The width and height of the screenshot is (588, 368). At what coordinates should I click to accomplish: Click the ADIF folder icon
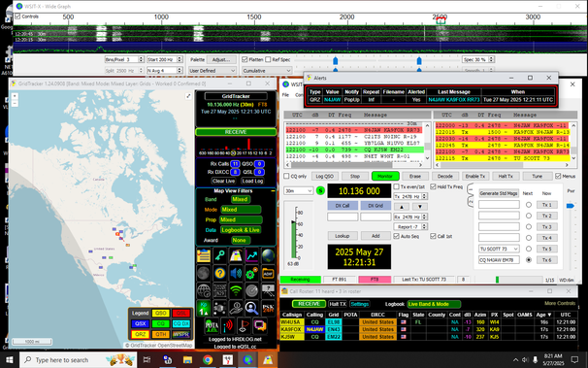tap(268, 273)
